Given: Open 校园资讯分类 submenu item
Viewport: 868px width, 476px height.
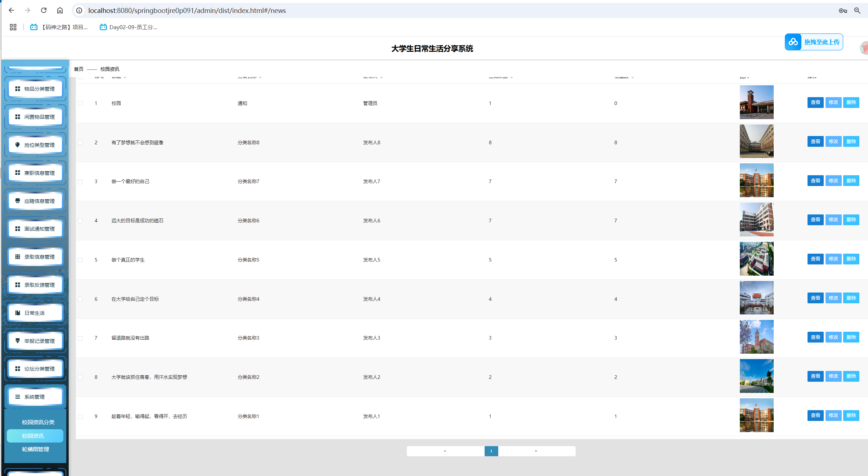Looking at the screenshot, I should pyautogui.click(x=38, y=422).
